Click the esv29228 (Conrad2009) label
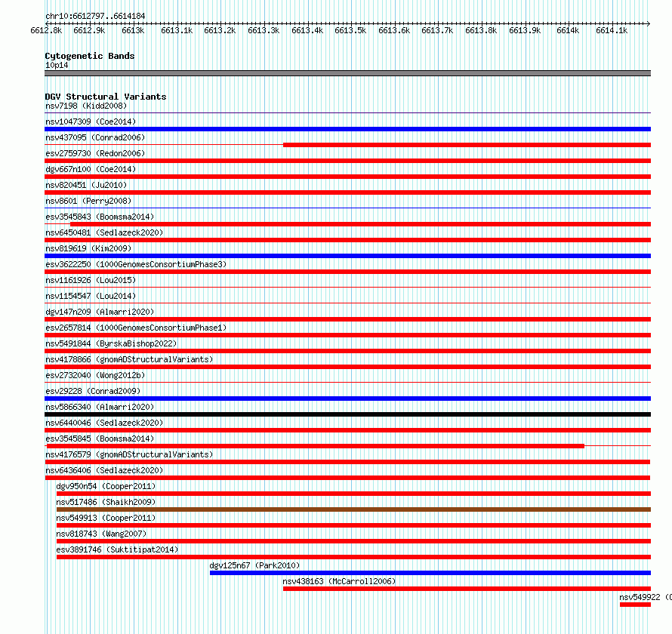672x634 pixels. click(93, 391)
